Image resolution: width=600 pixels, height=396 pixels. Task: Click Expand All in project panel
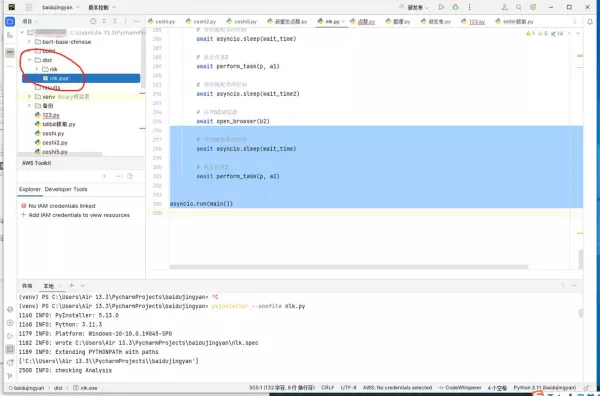tap(104, 21)
